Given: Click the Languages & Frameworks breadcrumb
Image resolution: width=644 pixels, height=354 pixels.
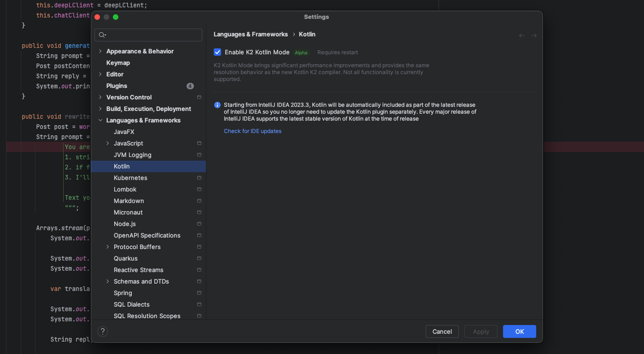Looking at the screenshot, I should point(251,34).
